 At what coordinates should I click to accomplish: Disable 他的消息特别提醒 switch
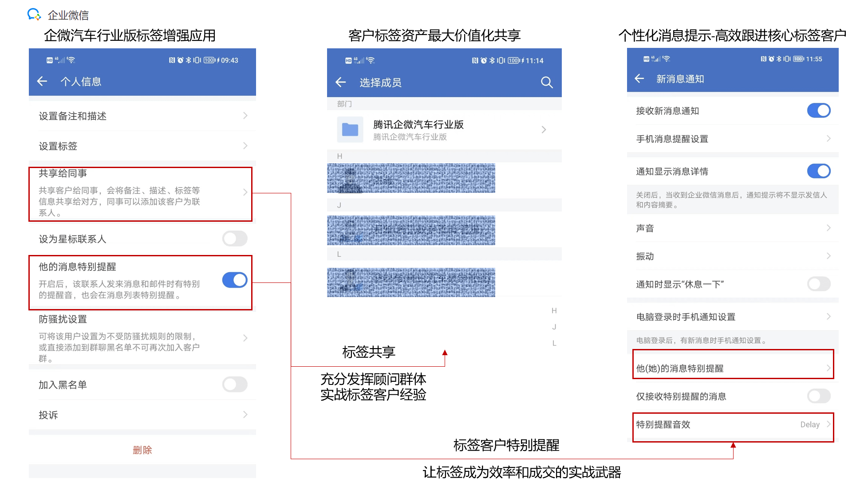(235, 280)
